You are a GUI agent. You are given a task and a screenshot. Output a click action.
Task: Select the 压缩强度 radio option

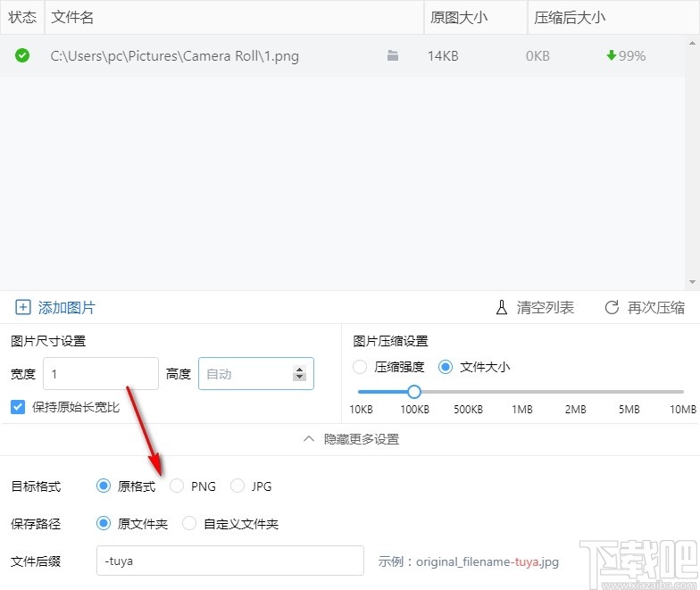pos(360,367)
